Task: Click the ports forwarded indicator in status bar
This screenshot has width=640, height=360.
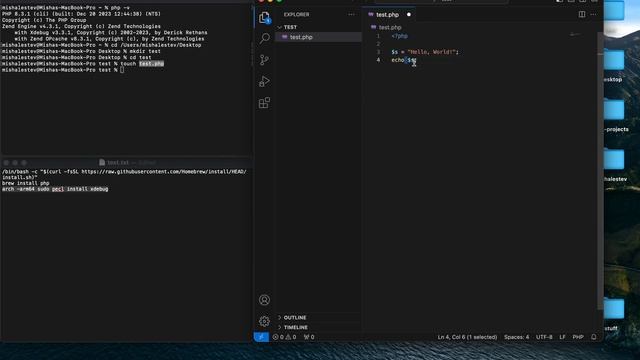Action: (x=309, y=337)
